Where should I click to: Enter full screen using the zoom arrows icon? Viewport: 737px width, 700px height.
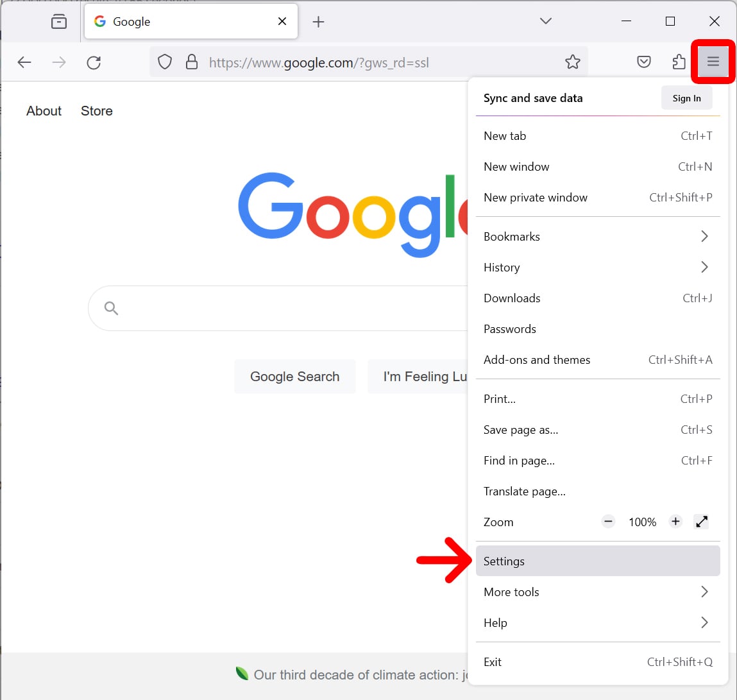tap(701, 522)
